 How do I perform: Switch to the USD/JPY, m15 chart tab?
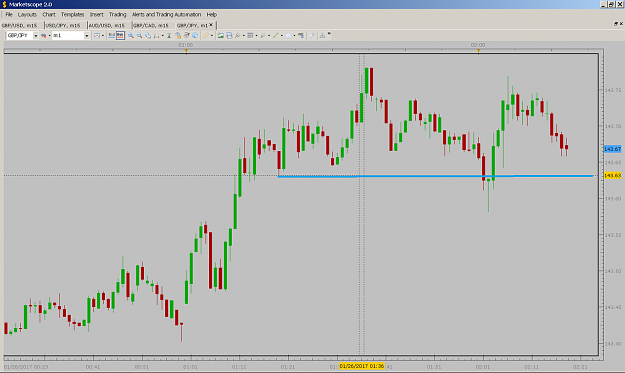[63, 25]
